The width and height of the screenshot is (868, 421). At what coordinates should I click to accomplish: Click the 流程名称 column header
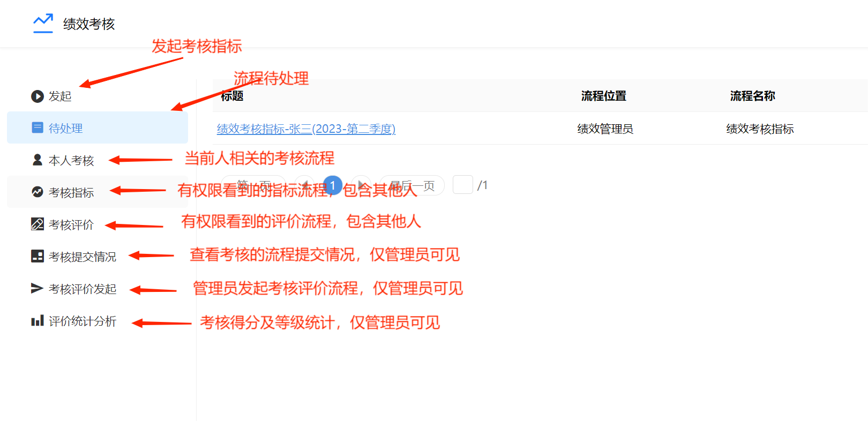click(x=752, y=96)
